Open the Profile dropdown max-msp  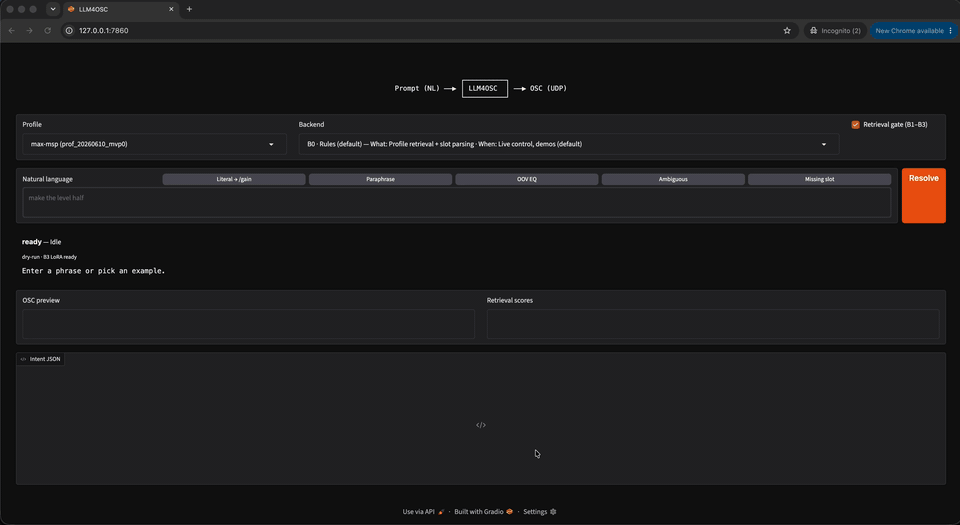pyautogui.click(x=154, y=144)
